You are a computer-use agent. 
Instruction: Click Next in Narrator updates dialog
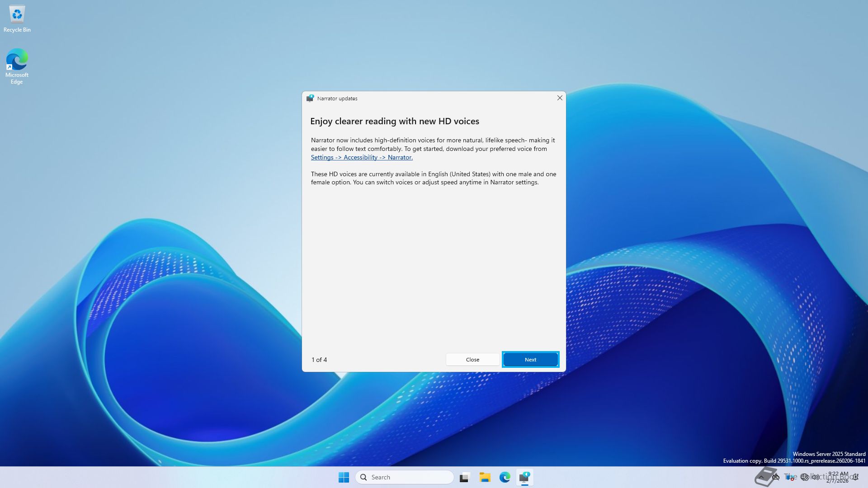[x=530, y=360]
